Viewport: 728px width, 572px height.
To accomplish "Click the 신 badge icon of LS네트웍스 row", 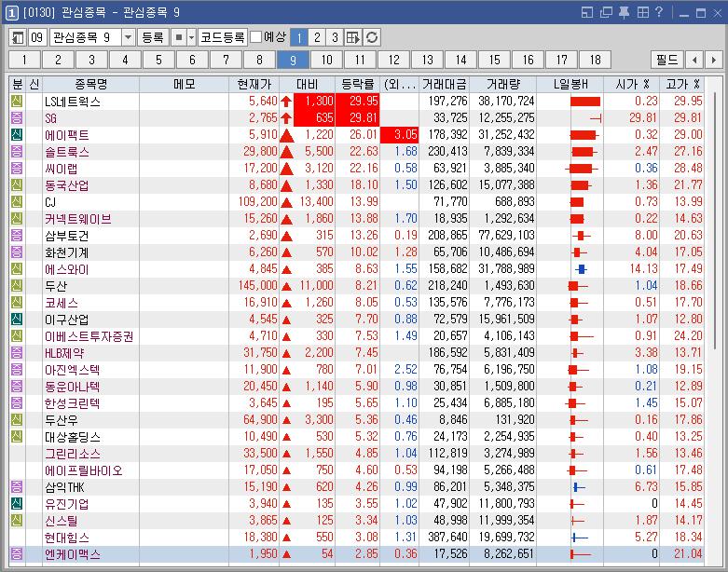I will tap(17, 102).
